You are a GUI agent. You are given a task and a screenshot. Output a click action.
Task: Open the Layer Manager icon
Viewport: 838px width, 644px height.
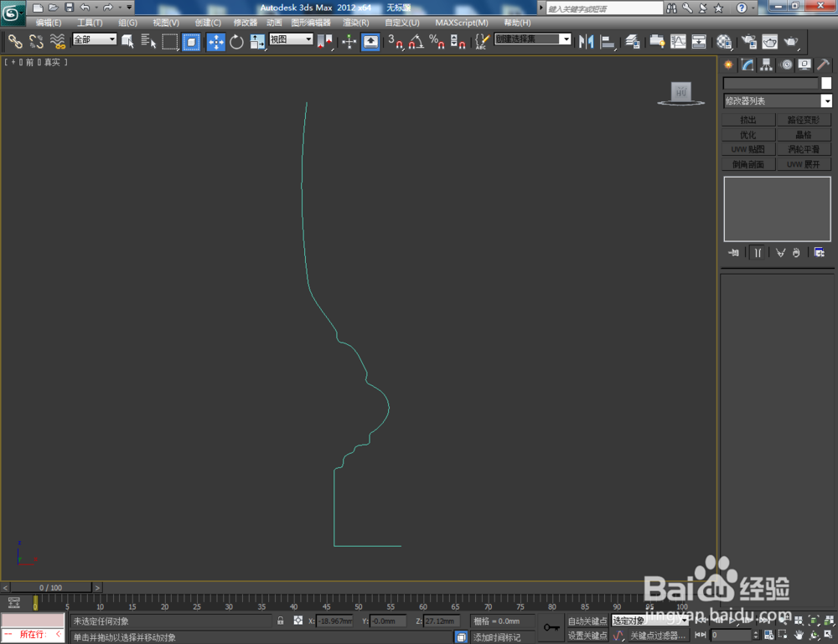coord(633,42)
